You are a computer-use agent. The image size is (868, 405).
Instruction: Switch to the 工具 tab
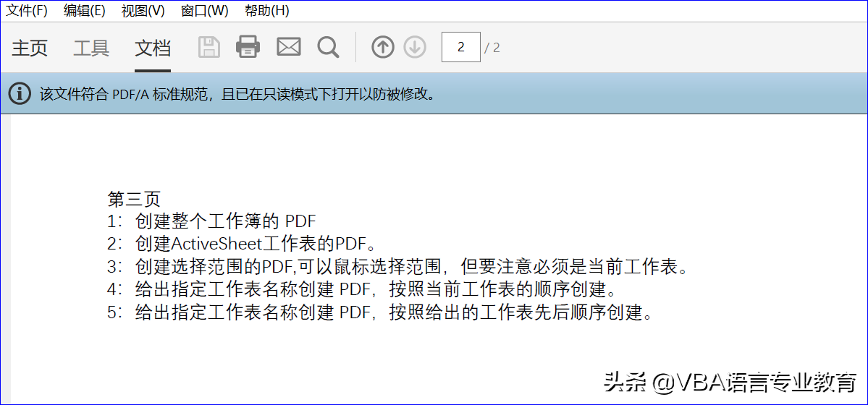pos(91,48)
